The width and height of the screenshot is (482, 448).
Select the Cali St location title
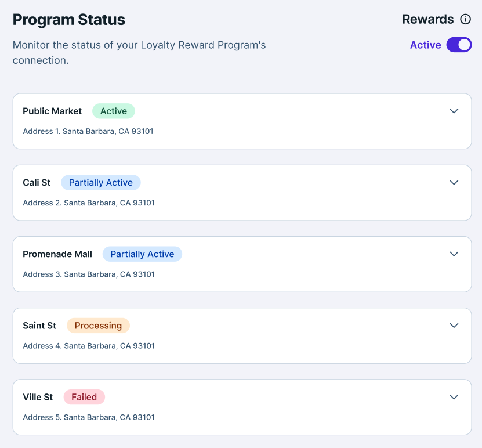click(37, 183)
